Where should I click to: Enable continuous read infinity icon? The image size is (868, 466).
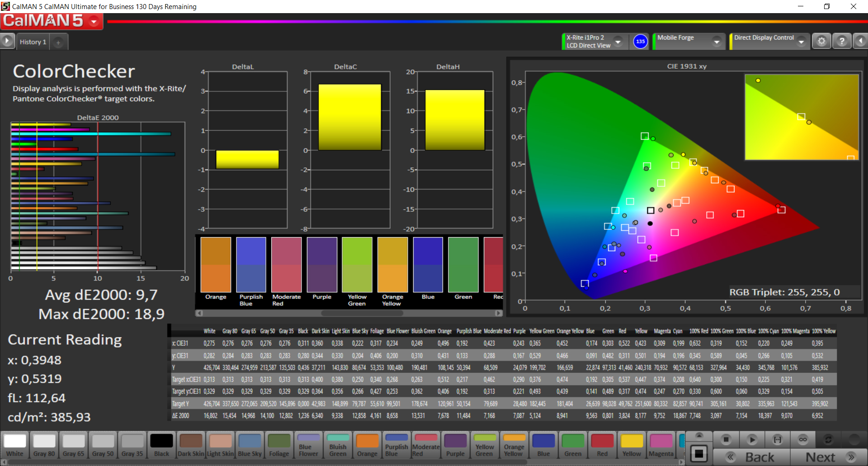[x=803, y=439]
